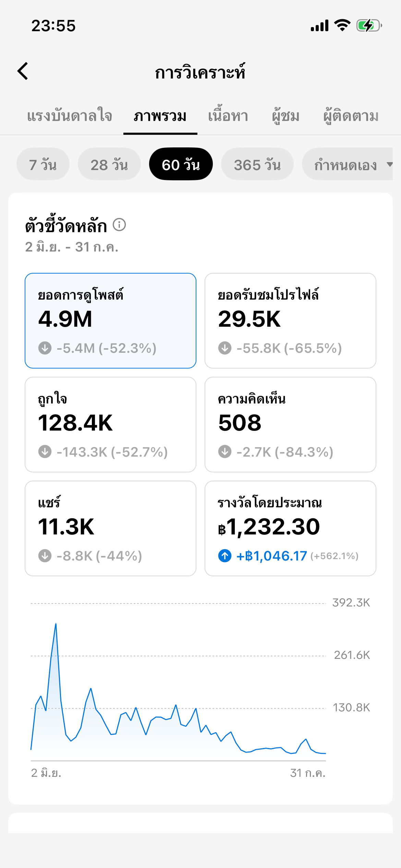Screen dimensions: 401x868
Task: Select the แชร์ 11.3K metric card
Action: pyautogui.click(x=110, y=529)
